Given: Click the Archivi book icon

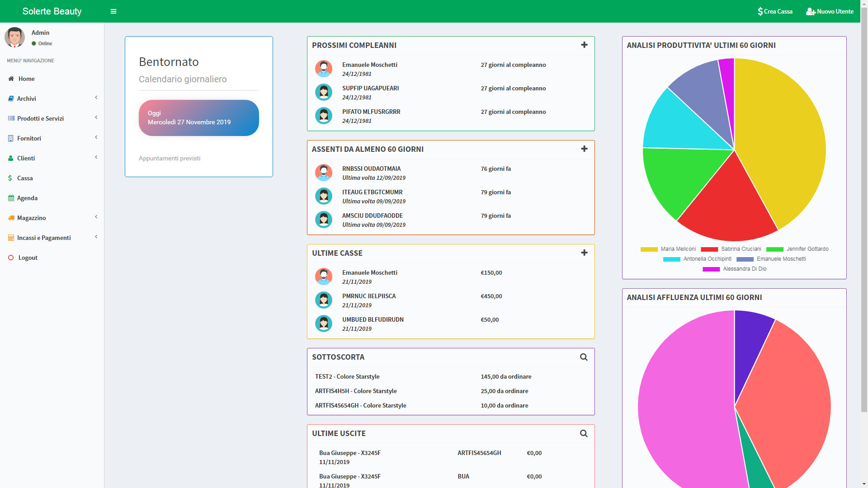Looking at the screenshot, I should click(x=11, y=99).
